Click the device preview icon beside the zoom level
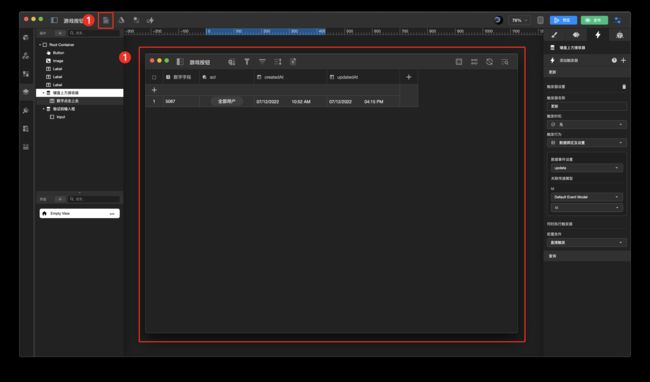 click(x=540, y=20)
